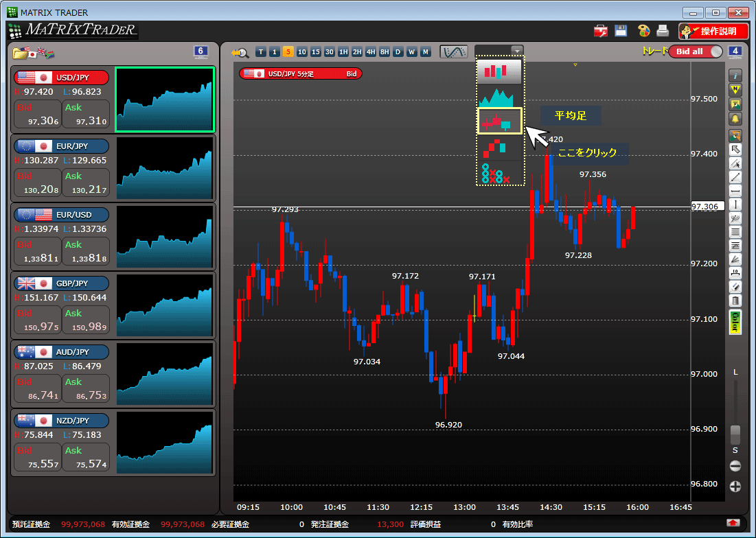Click the yellow N icon on chart sidebar

pyautogui.click(x=735, y=90)
